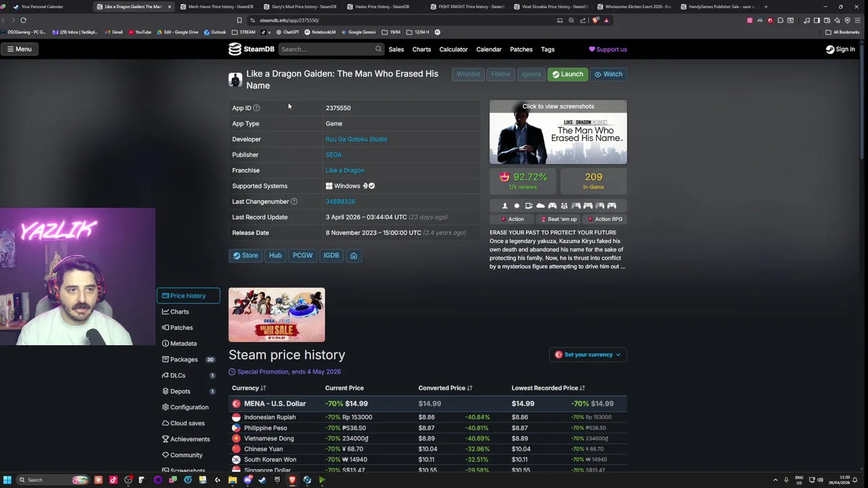This screenshot has width=868, height=488.
Task: Open the PCGW wiki button
Action: (x=302, y=256)
